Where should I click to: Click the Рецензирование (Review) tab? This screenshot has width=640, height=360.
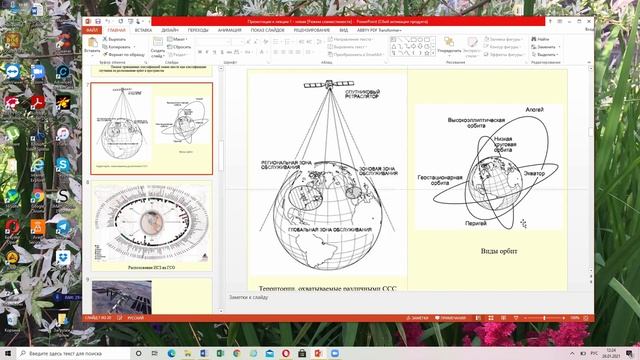point(311,30)
